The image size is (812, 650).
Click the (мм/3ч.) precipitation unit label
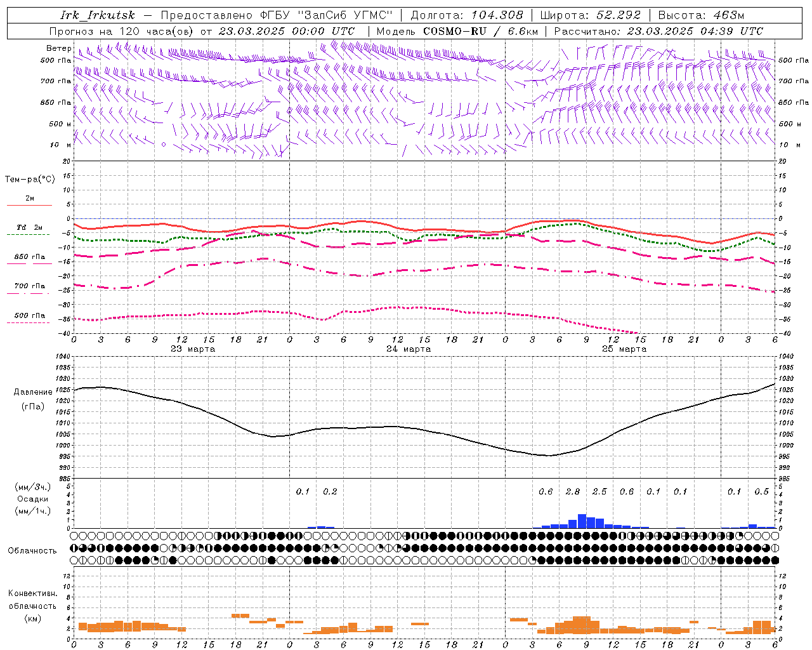[x=32, y=487]
